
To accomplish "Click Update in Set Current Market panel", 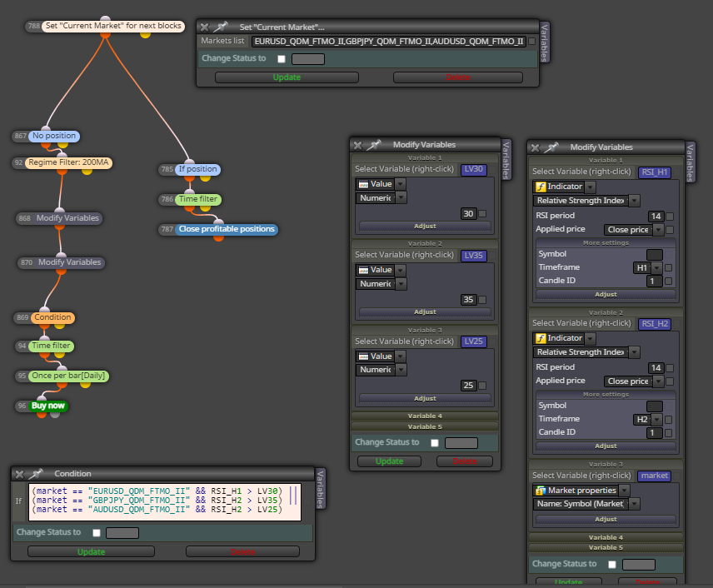I will click(x=287, y=77).
